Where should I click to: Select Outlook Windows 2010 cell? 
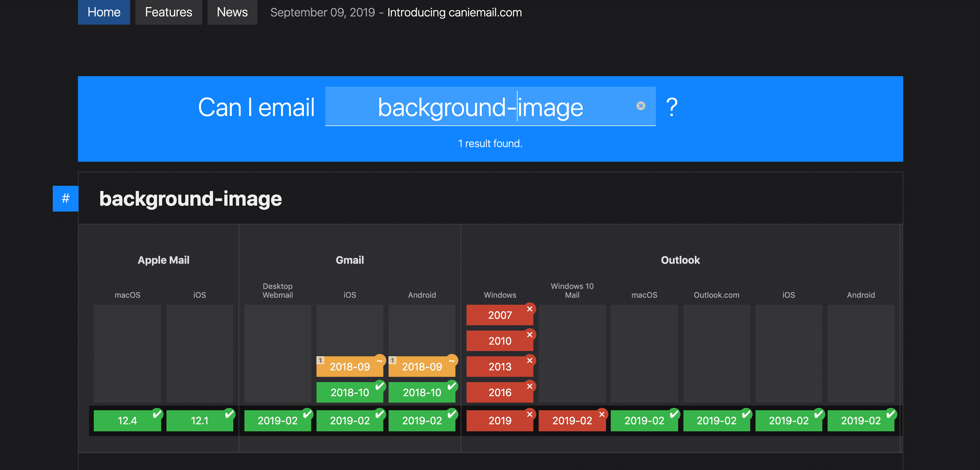point(500,341)
